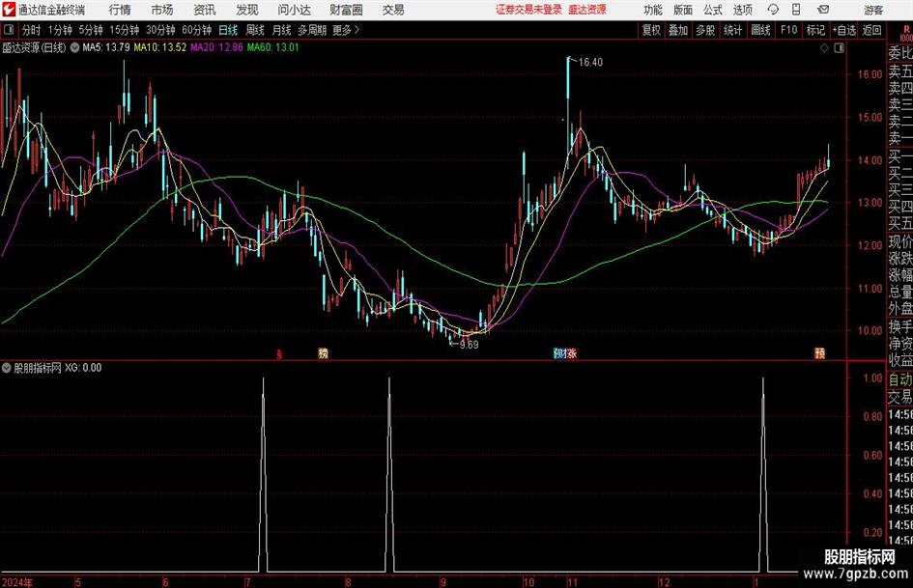Click the XG: 0.00 indicator value

(x=83, y=368)
